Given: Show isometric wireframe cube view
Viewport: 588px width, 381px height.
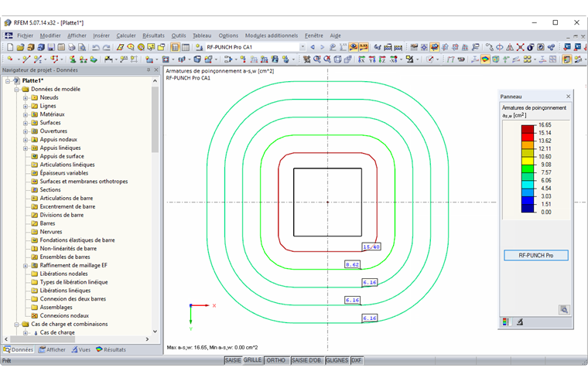Looking at the screenshot, I should click(337, 60).
